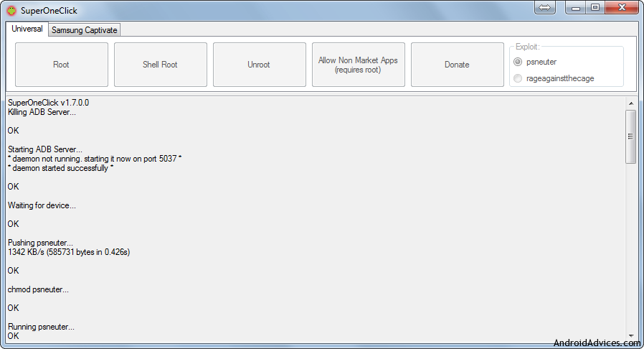Click the 'Starting ADB Server...' line
This screenshot has height=349, width=644.
tap(45, 149)
